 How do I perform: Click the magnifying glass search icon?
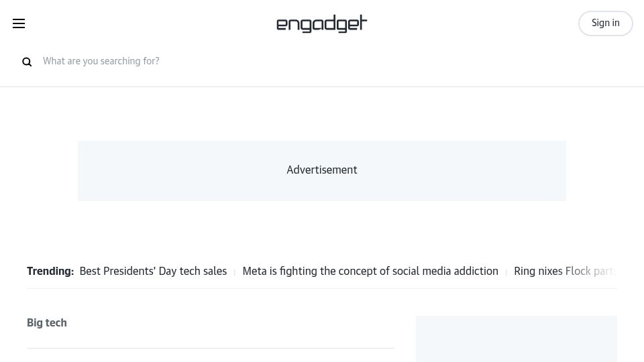coord(27,62)
